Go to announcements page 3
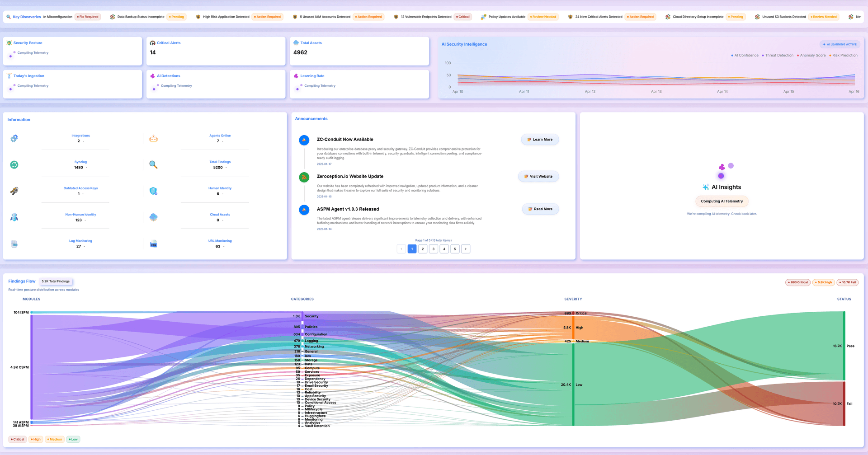The height and width of the screenshot is (455, 868). tap(434, 249)
